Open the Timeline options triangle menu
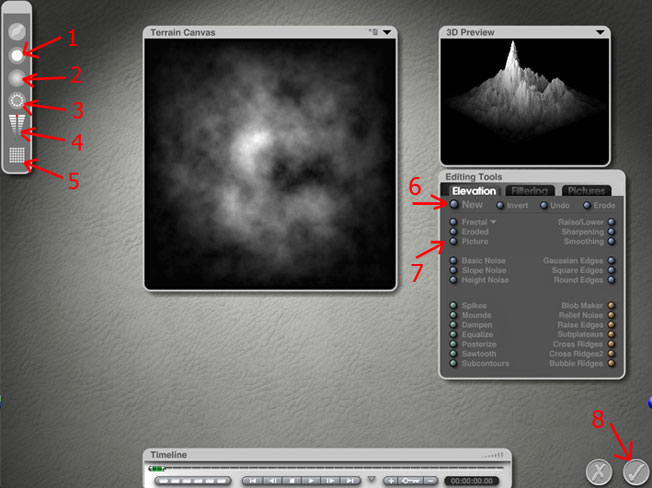652x488 pixels. [371, 480]
